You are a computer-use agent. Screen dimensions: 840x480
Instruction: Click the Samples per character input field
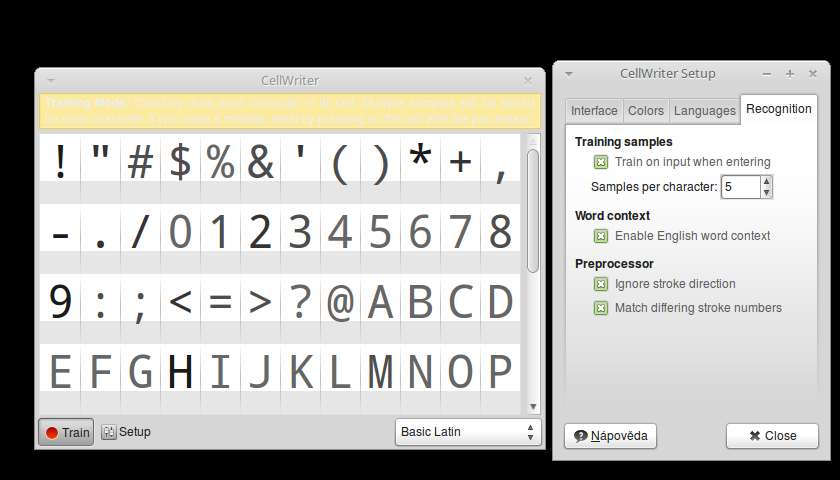(x=740, y=187)
